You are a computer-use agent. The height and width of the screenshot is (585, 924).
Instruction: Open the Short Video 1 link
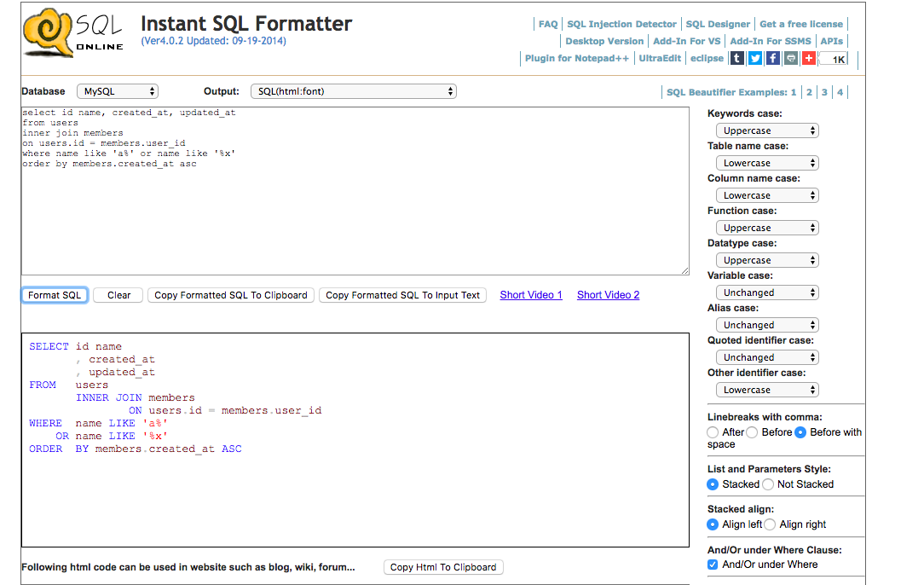pyautogui.click(x=531, y=295)
